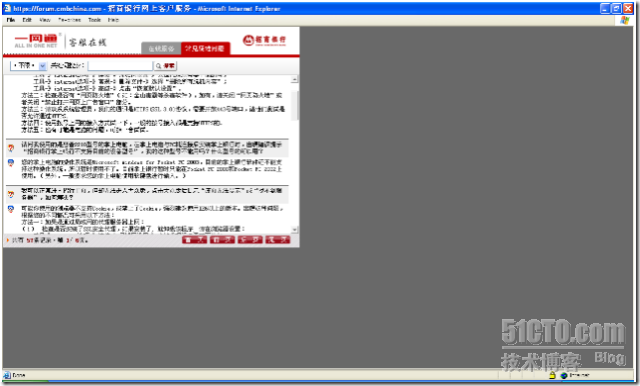
Task: Go to the next page with the red button
Action: click(250, 240)
